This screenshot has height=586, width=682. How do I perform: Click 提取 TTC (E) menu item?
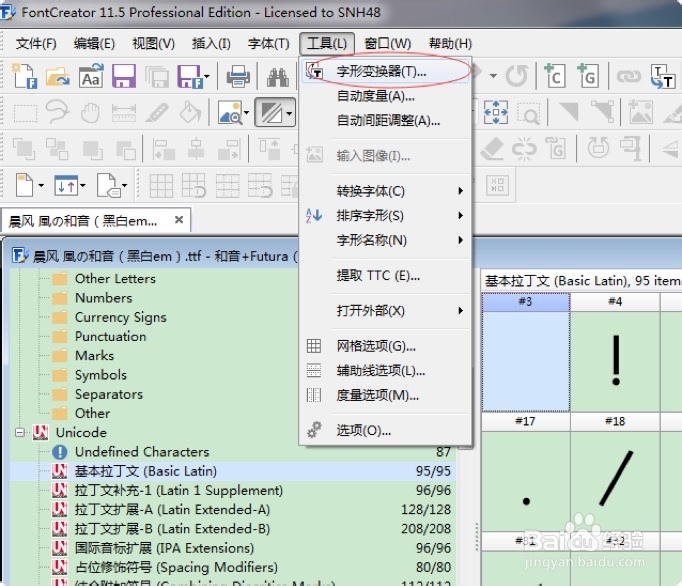[x=385, y=275]
